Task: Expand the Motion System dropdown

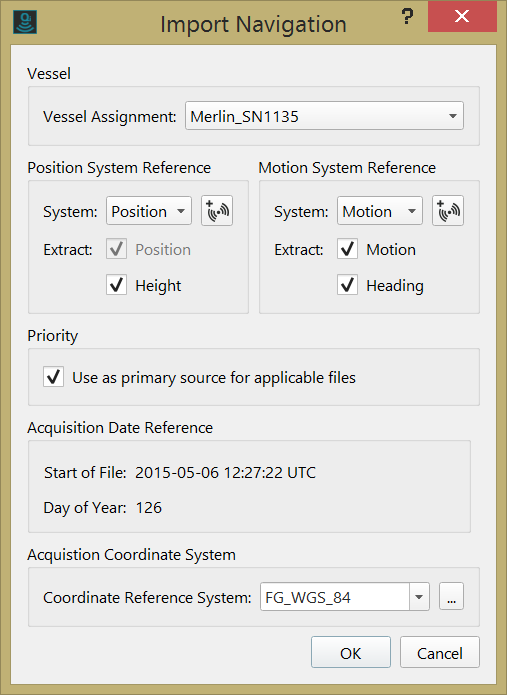Action: [380, 211]
